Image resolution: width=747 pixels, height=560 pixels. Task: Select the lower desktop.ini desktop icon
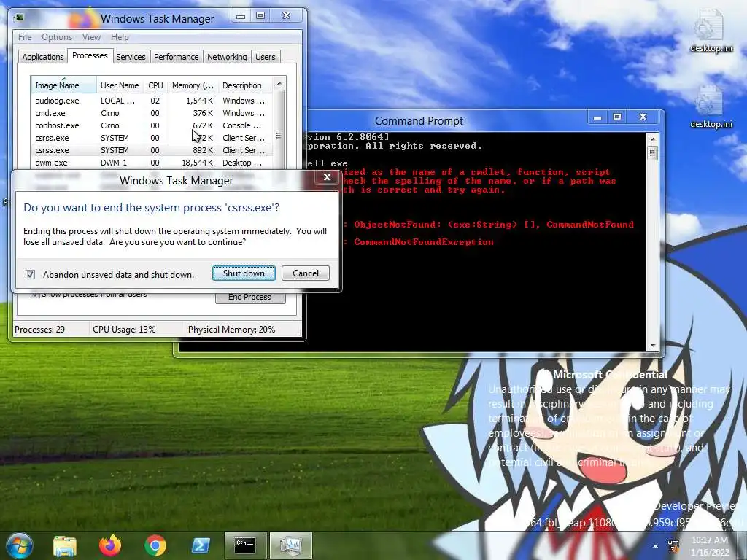pyautogui.click(x=711, y=107)
